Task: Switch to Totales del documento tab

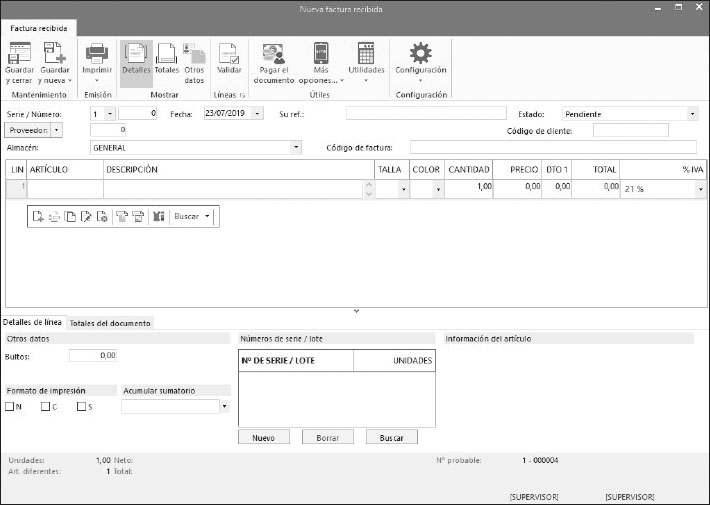Action: [110, 323]
